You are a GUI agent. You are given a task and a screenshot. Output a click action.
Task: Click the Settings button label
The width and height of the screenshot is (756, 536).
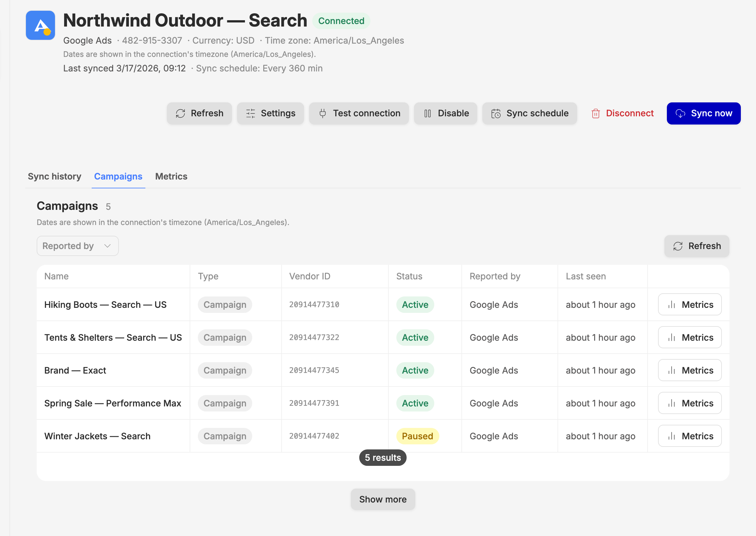tap(278, 113)
